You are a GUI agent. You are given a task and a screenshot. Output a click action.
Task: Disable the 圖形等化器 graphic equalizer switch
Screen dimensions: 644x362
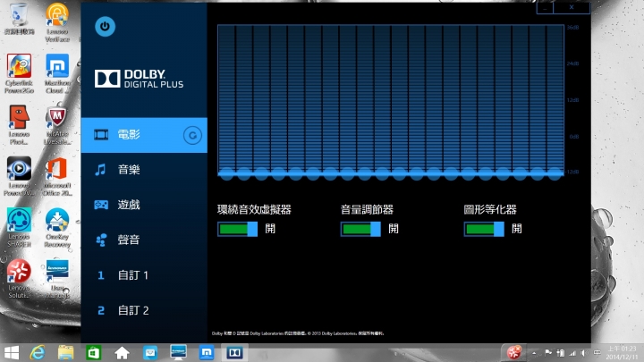484,229
